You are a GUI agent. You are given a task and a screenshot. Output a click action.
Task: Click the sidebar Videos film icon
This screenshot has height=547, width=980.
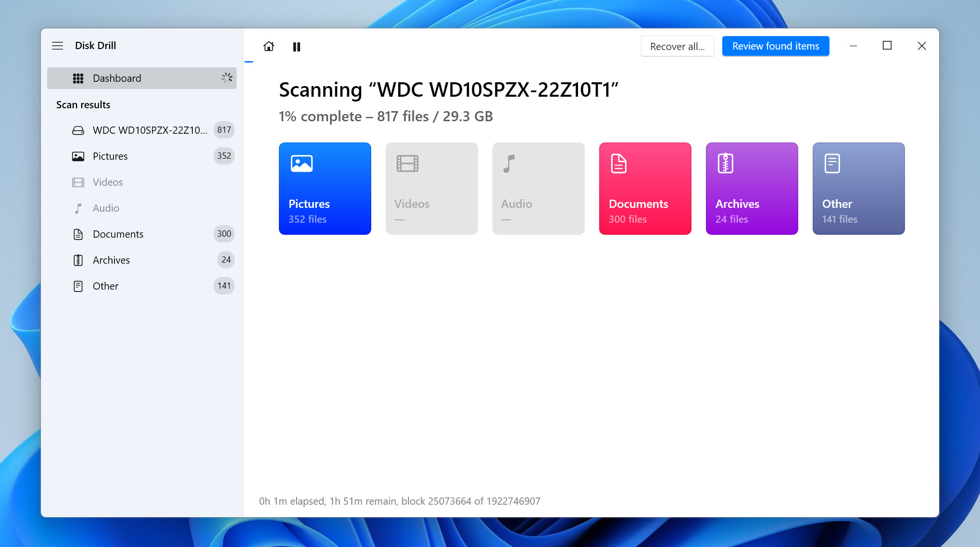coord(78,182)
